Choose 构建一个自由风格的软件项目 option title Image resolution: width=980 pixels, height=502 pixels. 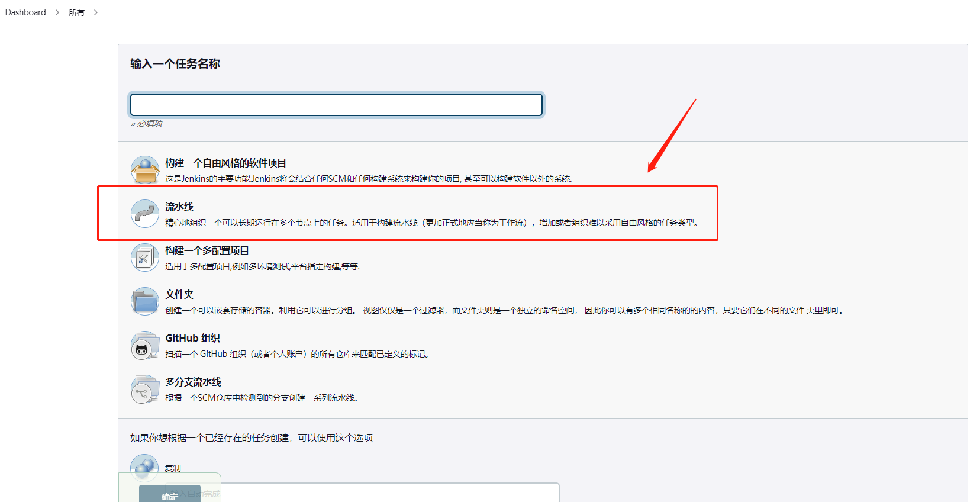225,163
